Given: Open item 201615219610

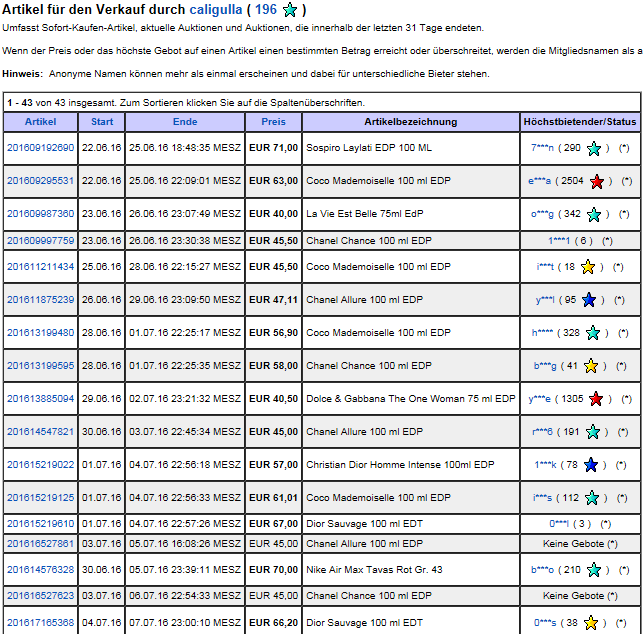Looking at the screenshot, I should [40, 524].
